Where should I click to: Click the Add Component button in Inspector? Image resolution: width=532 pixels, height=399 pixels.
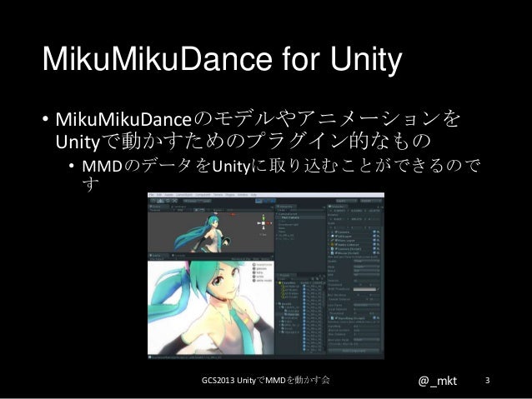coord(354,351)
